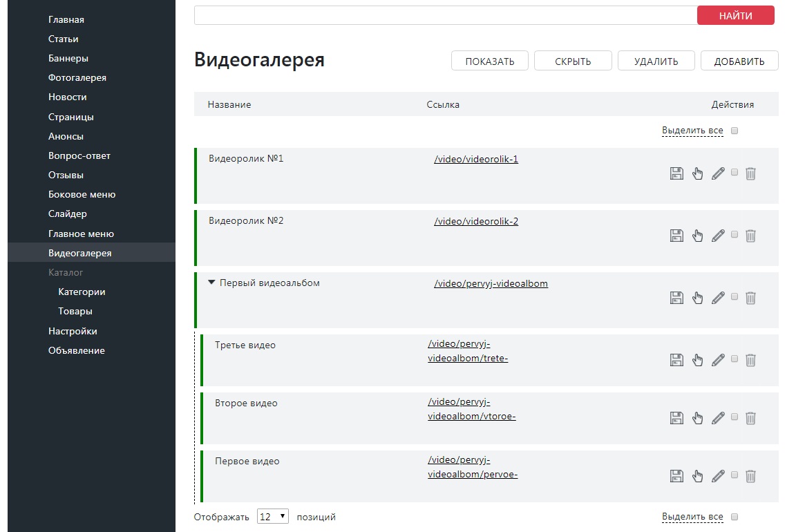
Task: Tick checkbox for Первый видеоальбом
Action: (735, 296)
